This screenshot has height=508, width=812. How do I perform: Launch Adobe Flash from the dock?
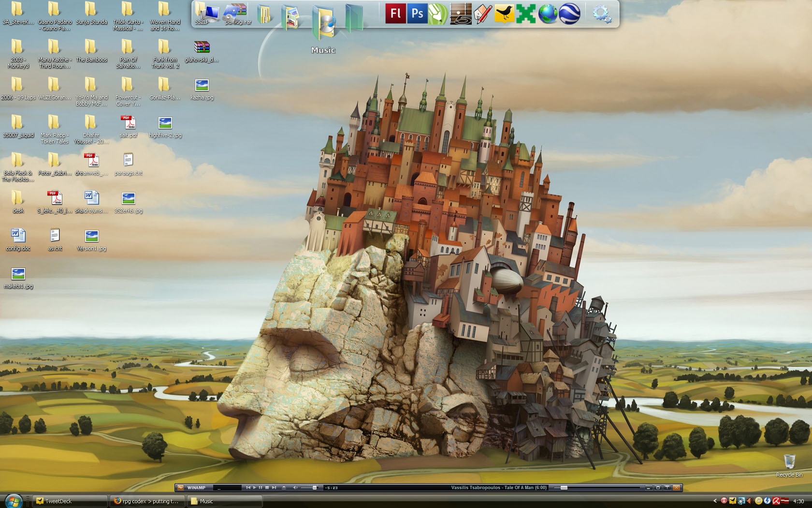click(x=395, y=13)
